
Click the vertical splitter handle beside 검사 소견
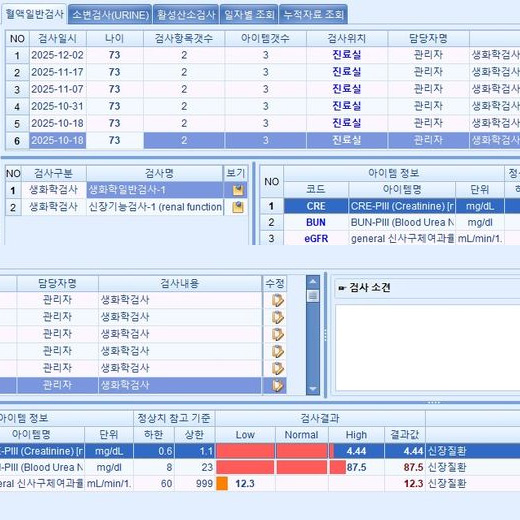click(x=325, y=335)
